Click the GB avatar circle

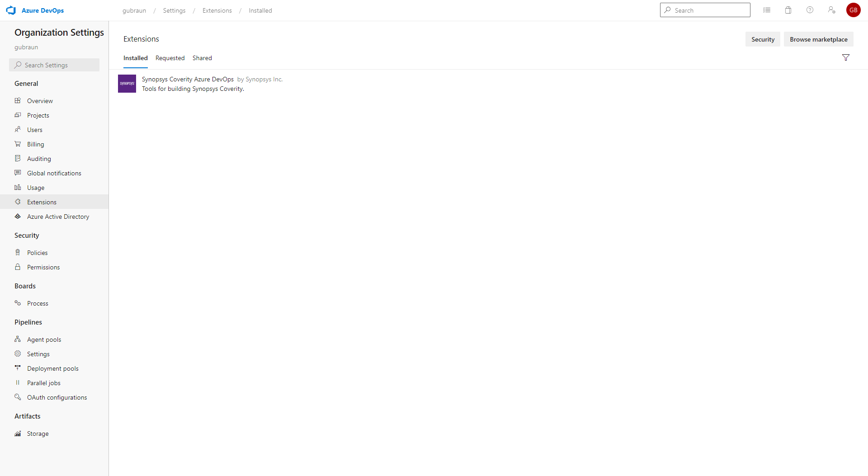tap(854, 10)
